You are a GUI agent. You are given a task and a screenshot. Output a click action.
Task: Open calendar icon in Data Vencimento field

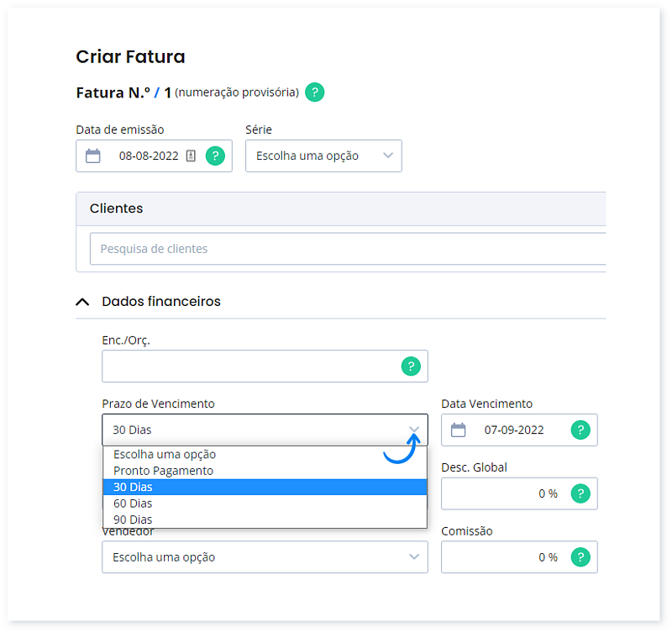[458, 430]
